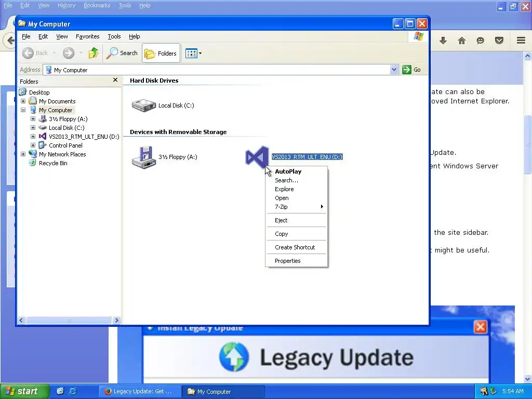The height and width of the screenshot is (399, 532).
Task: Open the Edit menu in My Computer
Action: point(43,36)
